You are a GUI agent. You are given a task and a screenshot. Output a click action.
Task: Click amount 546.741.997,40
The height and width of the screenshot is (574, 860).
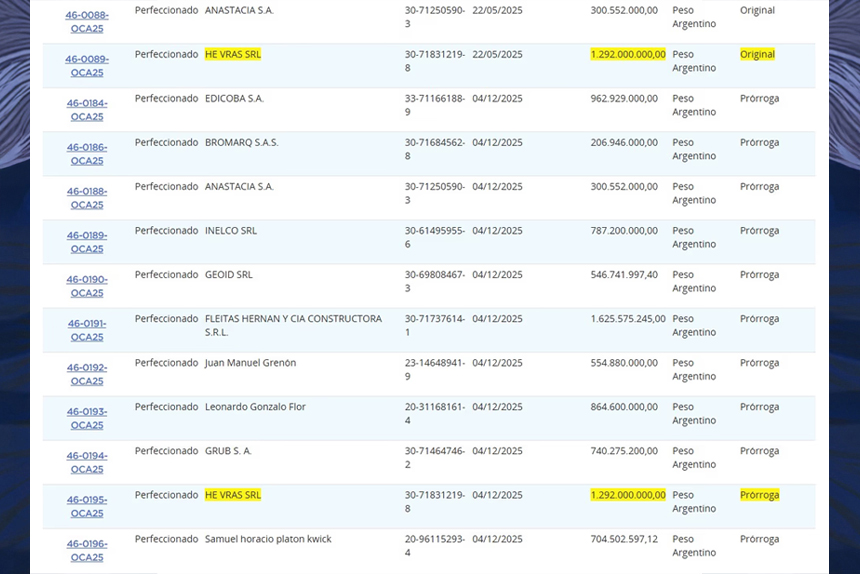[x=624, y=275]
